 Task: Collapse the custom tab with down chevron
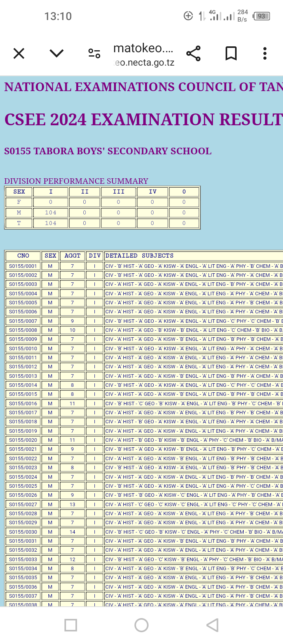[57, 53]
